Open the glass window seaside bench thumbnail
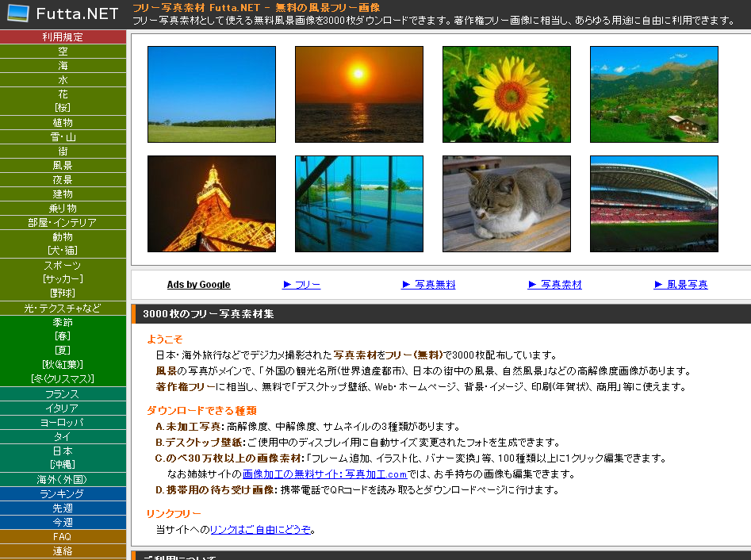The image size is (751, 560). 359,204
